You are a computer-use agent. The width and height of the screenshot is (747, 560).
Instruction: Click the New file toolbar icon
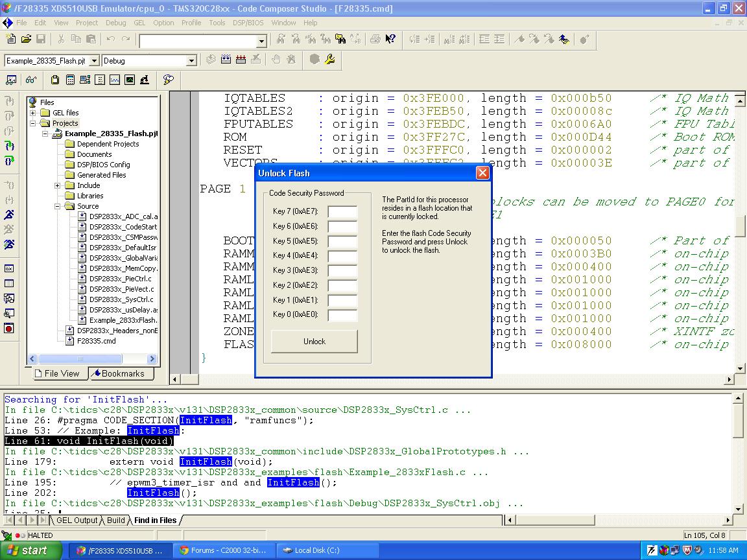click(x=10, y=39)
